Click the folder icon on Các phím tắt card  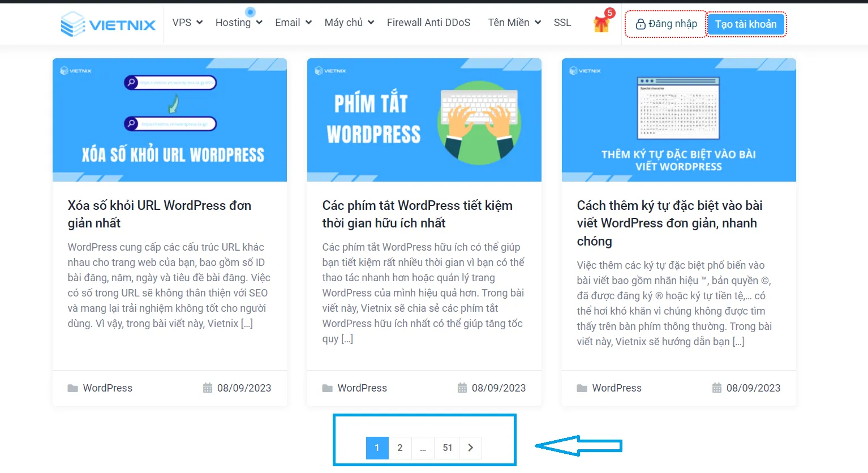[327, 388]
